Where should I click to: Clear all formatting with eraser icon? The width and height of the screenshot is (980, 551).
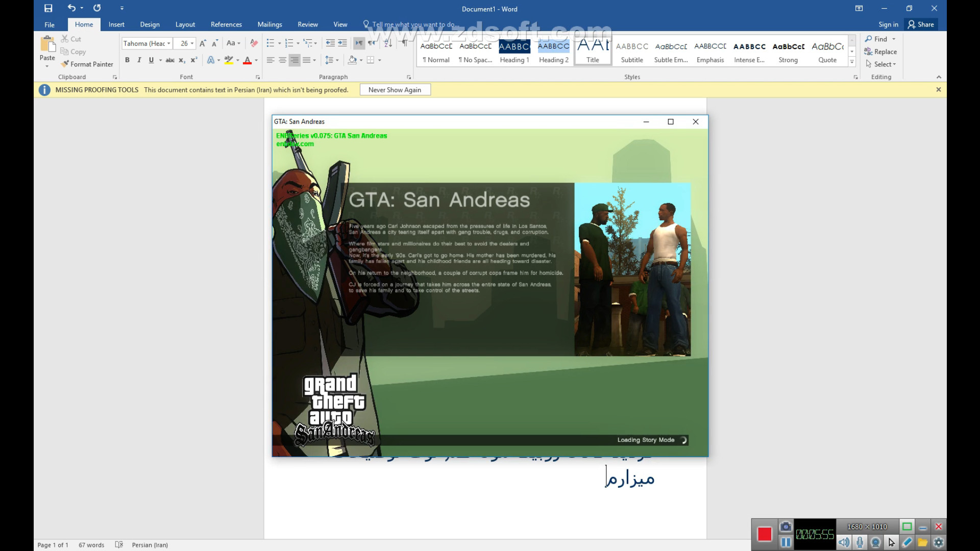point(254,43)
